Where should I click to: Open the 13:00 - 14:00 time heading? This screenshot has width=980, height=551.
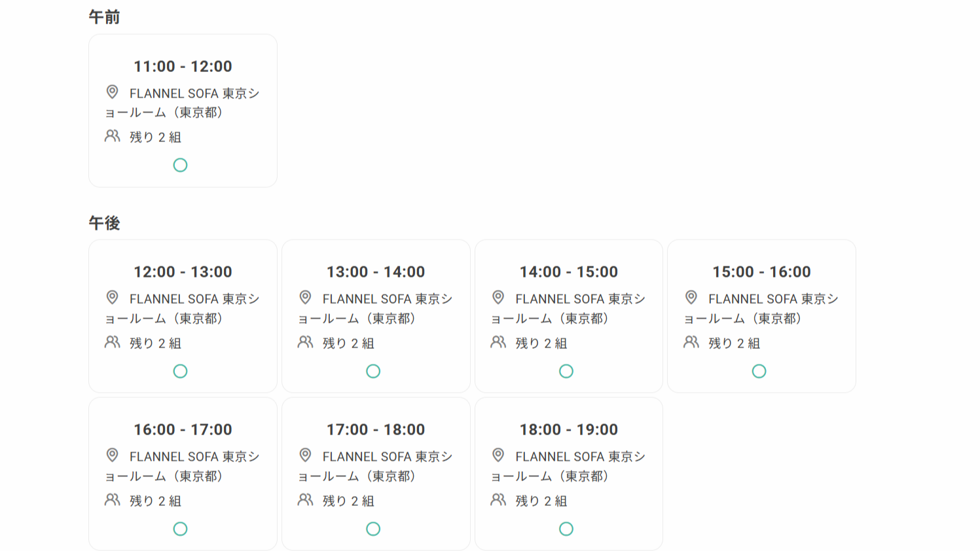[x=376, y=272]
